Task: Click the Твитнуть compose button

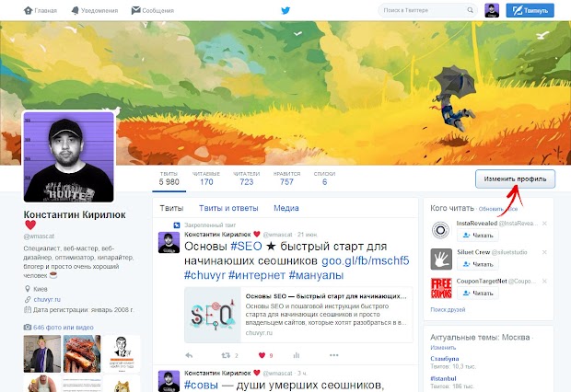Action: pyautogui.click(x=530, y=10)
